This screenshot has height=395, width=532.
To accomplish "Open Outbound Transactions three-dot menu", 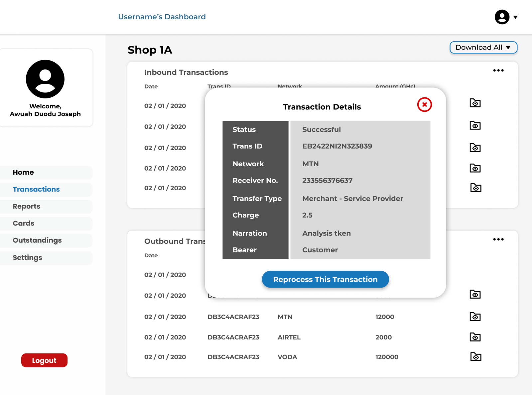I will (x=498, y=239).
